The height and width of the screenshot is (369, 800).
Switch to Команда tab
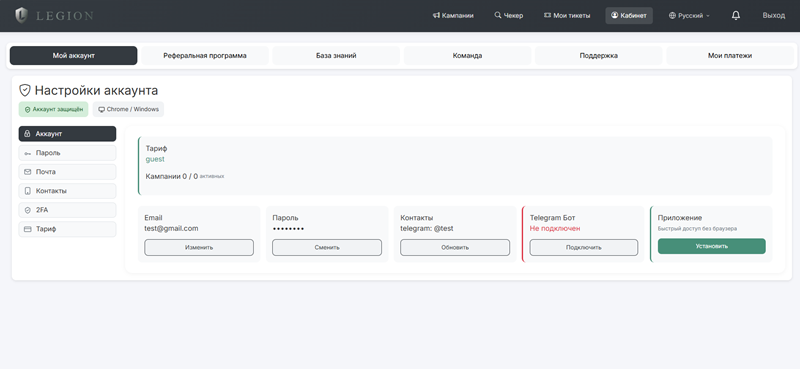coord(467,56)
